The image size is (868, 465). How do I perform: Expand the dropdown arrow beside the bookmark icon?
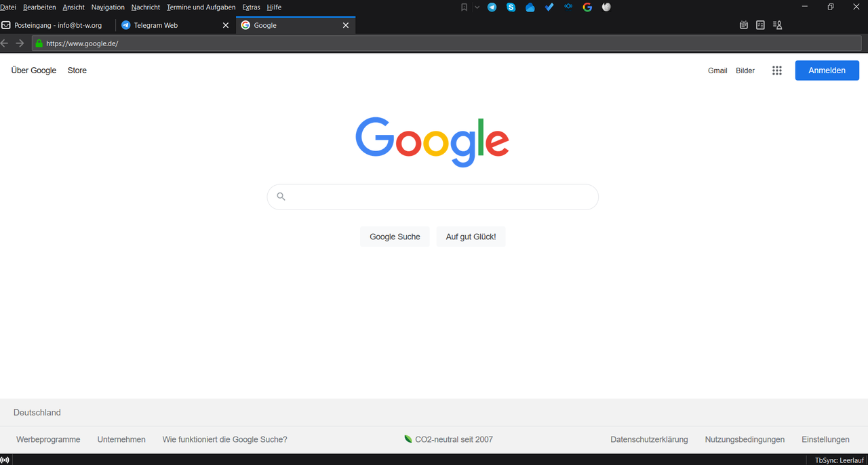pos(477,7)
